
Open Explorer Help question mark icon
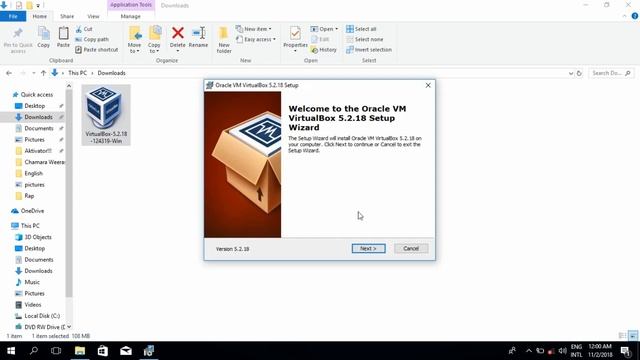coord(635,16)
